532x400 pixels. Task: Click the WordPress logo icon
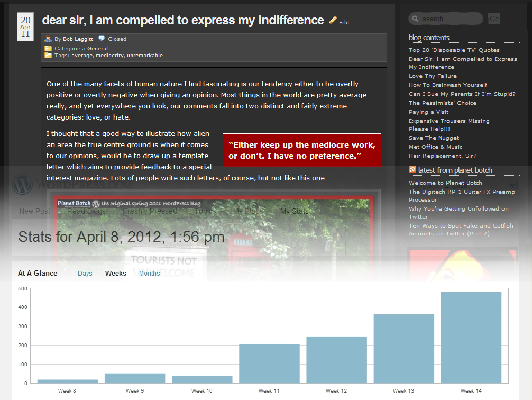pos(22,184)
